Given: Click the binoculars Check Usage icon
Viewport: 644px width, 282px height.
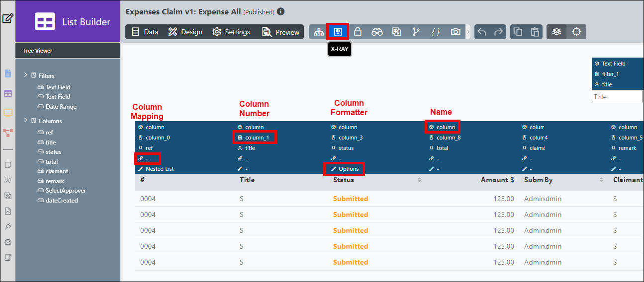Looking at the screenshot, I should click(377, 32).
